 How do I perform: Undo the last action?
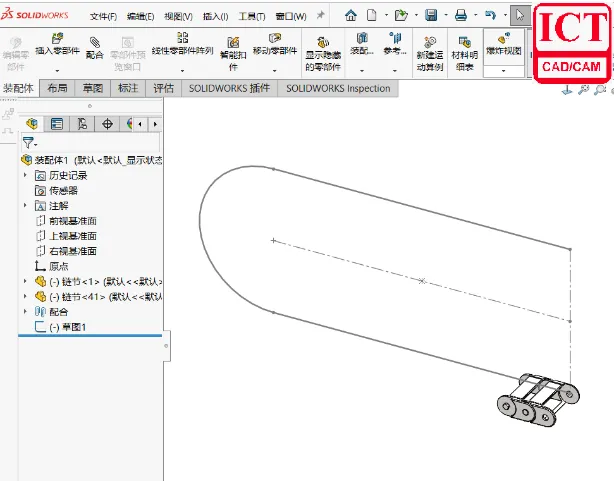click(490, 15)
